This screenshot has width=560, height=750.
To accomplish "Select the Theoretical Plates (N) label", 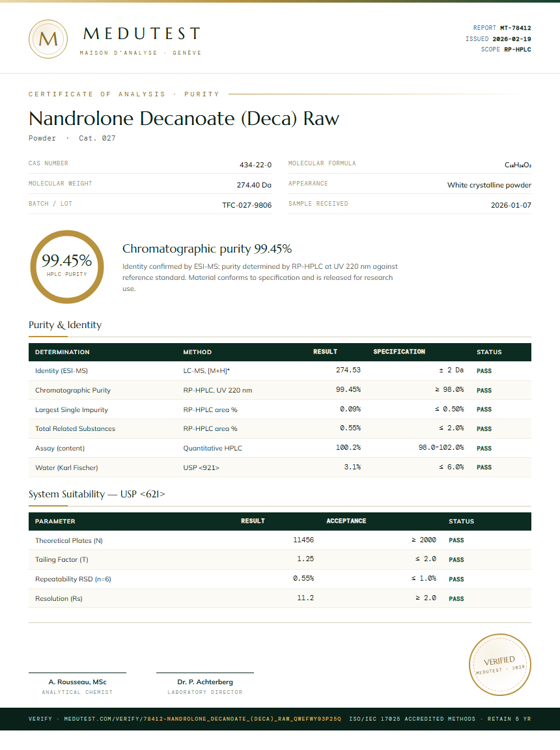I will [x=69, y=540].
